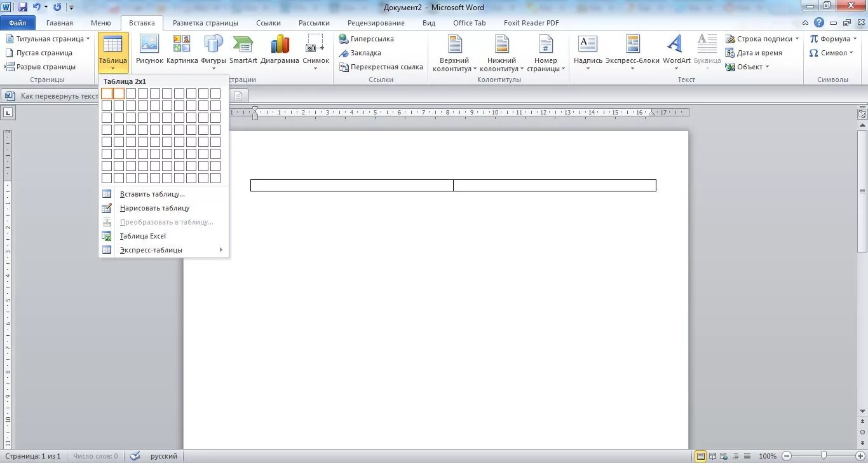Insert Дата и время

coord(754,53)
